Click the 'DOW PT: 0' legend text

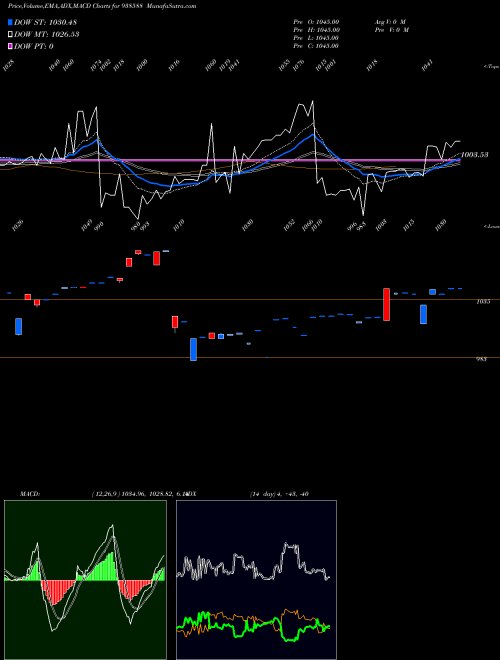pos(34,46)
